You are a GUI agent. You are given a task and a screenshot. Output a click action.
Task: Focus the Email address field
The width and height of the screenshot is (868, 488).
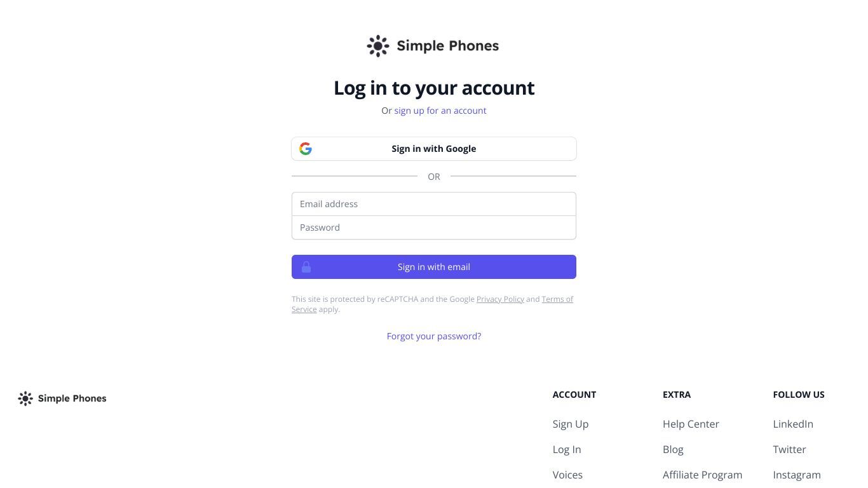(x=434, y=204)
